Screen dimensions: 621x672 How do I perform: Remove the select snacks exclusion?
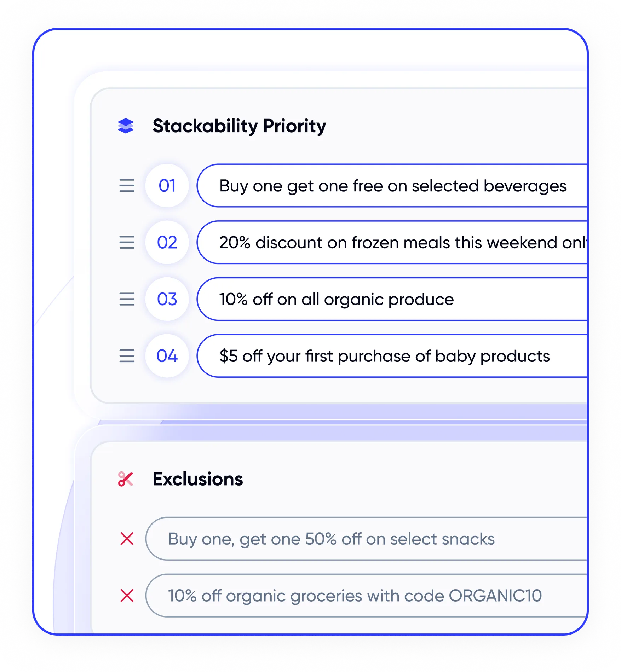tap(127, 539)
